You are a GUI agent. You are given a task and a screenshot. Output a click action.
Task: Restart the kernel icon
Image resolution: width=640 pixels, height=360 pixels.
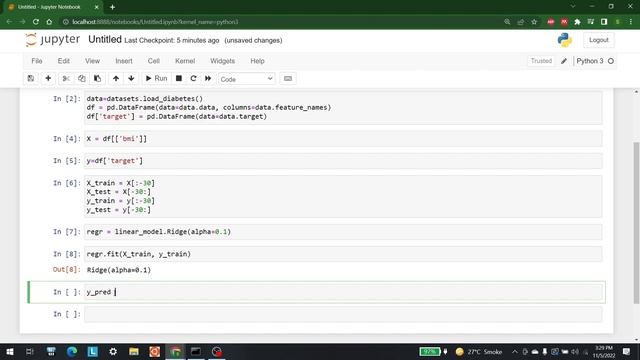193,78
